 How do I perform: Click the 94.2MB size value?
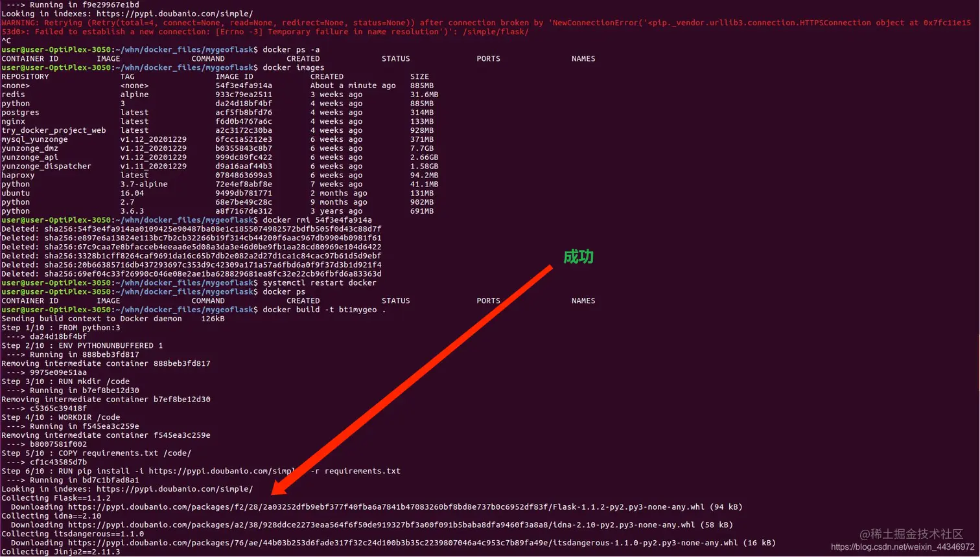(x=424, y=176)
